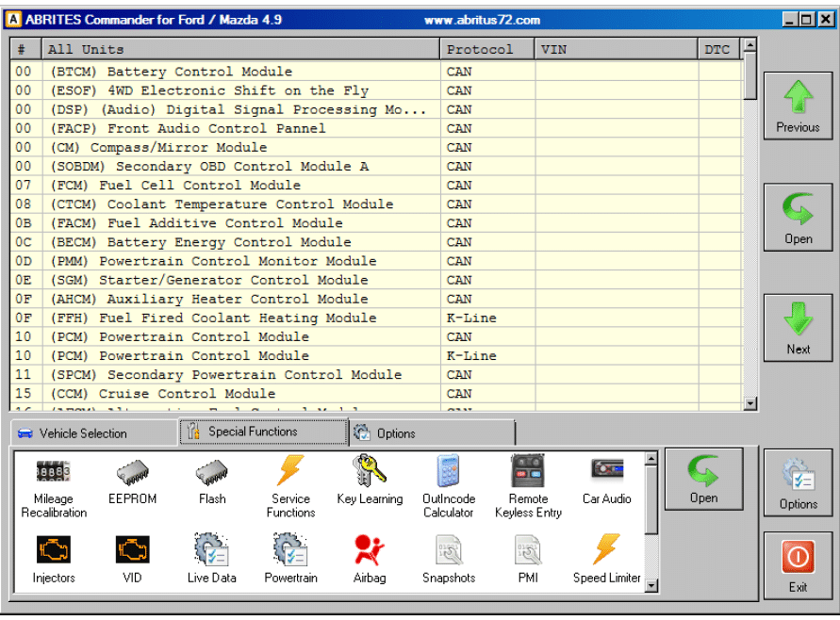This screenshot has height=620, width=840.
Task: Click the Previous green arrow button
Action: [798, 106]
